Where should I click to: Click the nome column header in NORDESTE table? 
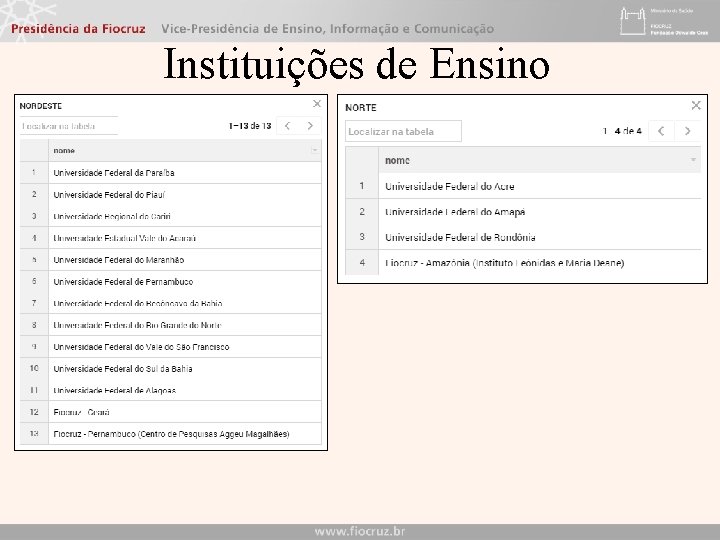point(185,151)
